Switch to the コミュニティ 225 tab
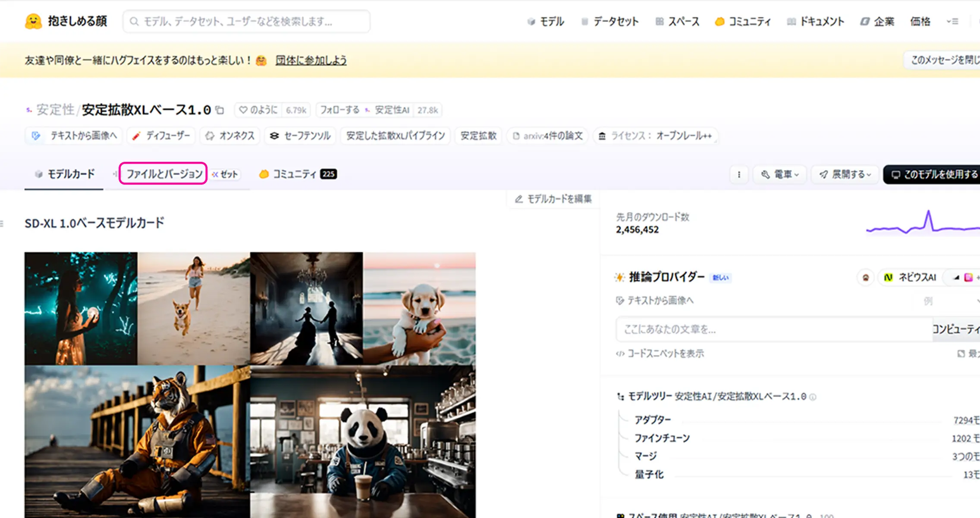The width and height of the screenshot is (980, 518). [x=298, y=174]
